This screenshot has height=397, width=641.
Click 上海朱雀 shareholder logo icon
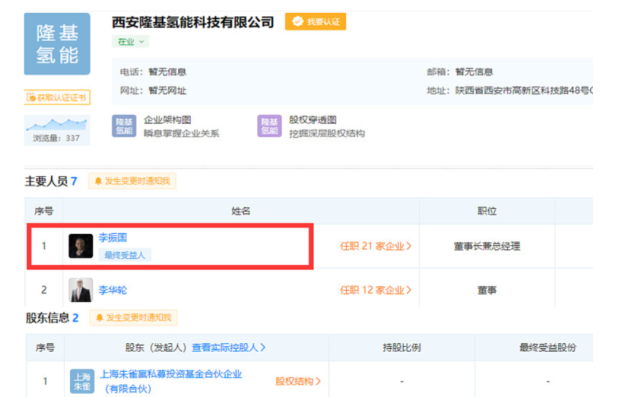82,381
